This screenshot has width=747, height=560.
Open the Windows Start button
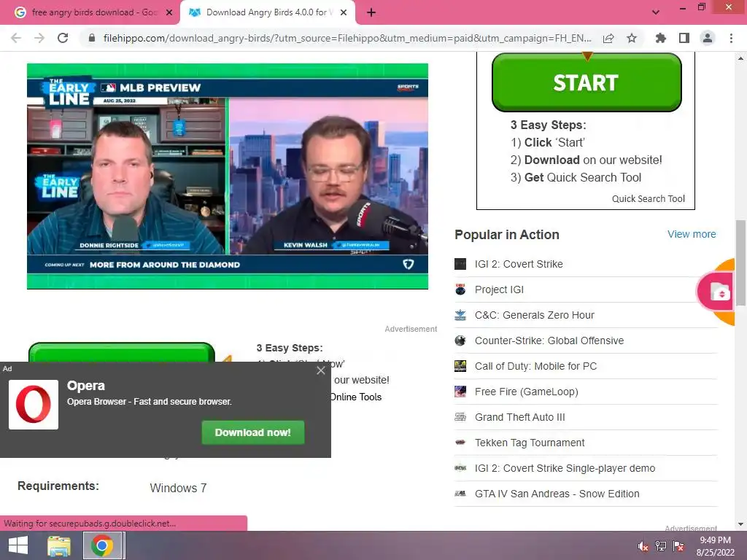click(18, 545)
